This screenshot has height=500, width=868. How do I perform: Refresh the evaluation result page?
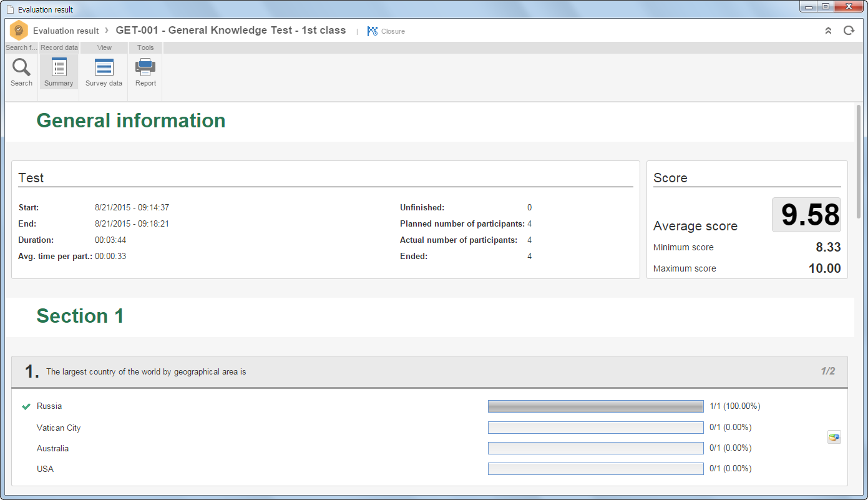pos(849,31)
